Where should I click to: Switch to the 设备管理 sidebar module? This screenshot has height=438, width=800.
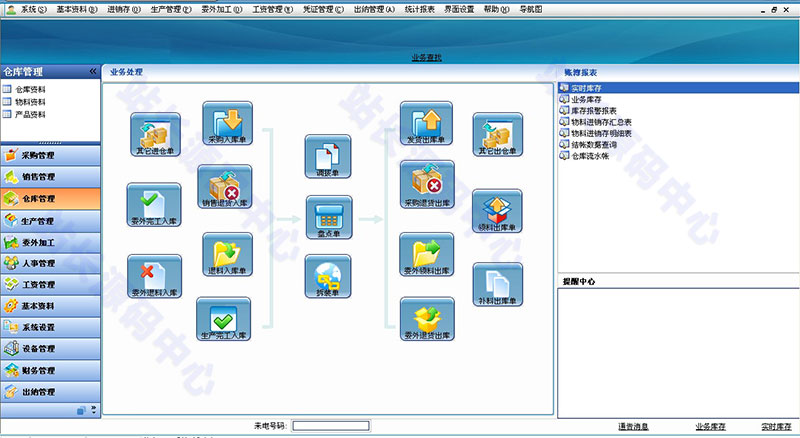51,349
